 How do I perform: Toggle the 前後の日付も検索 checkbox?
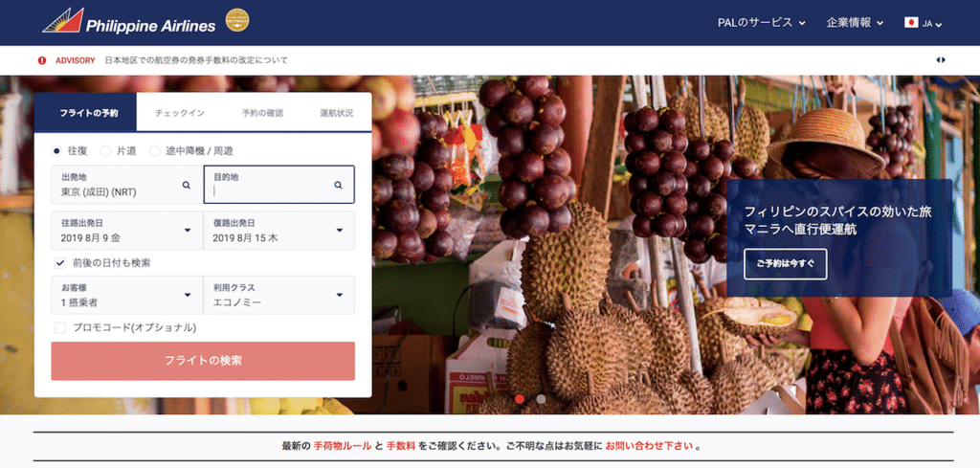(x=60, y=262)
